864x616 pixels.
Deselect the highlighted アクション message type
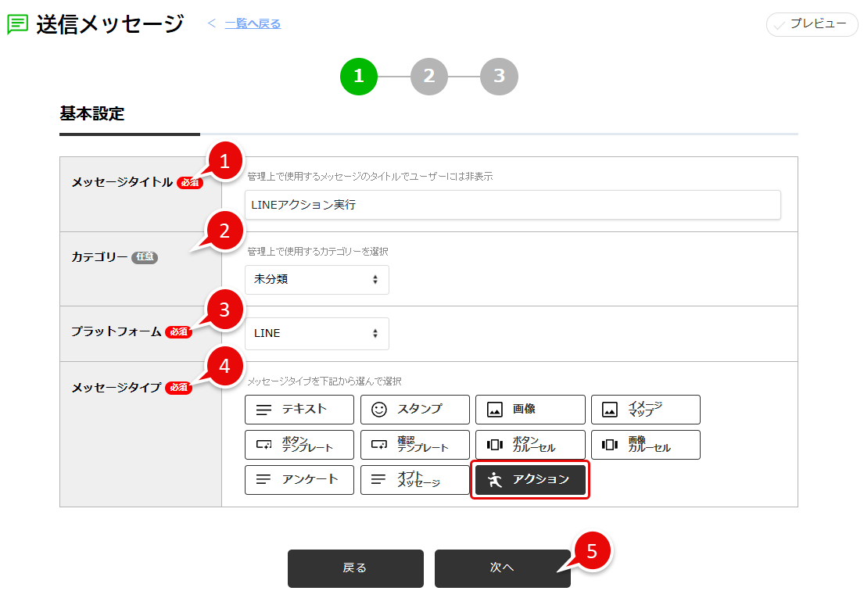[x=530, y=479]
